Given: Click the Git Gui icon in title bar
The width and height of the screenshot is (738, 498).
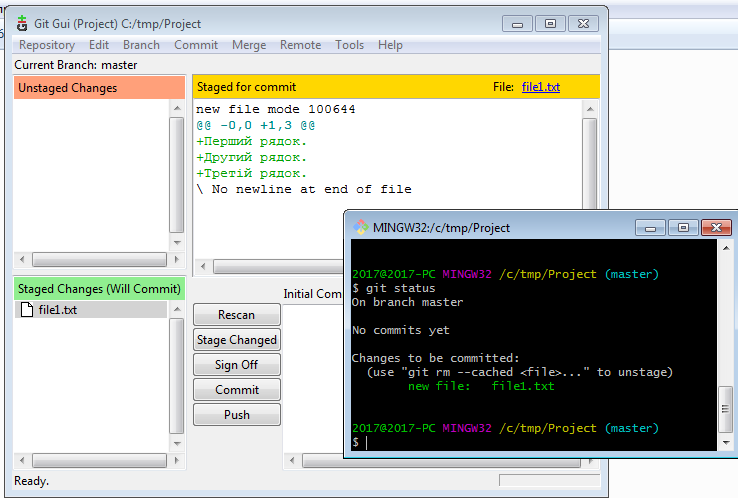Looking at the screenshot, I should 22,23.
